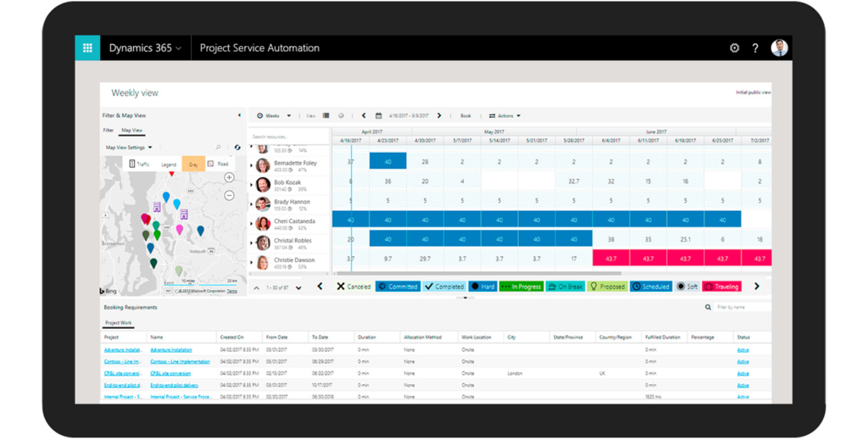Viewport: 868px width, 446px height.
Task: Open Map View Settings dropdown
Action: [129, 148]
